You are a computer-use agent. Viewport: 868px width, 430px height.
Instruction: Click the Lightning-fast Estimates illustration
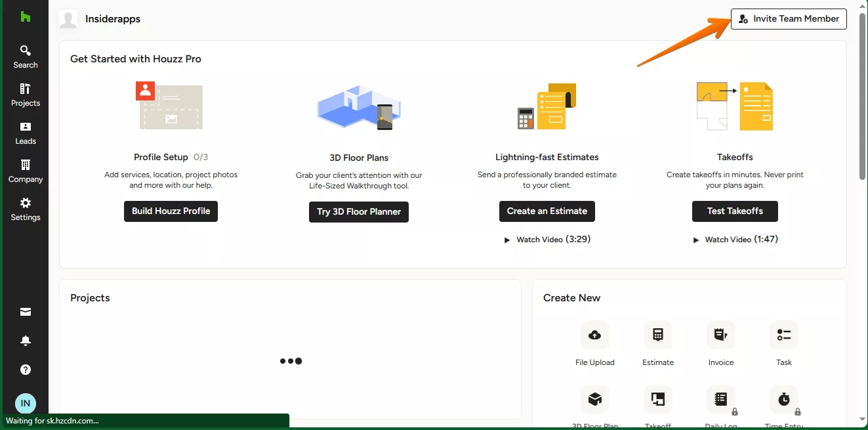coord(547,106)
